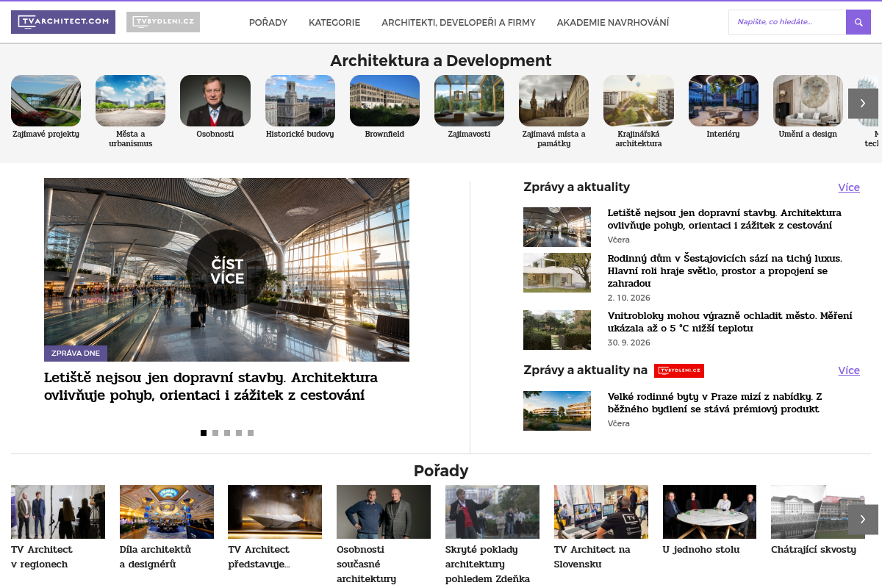Open Velké rodinné byty v Praze article
This screenshot has height=588, width=882.
click(714, 403)
